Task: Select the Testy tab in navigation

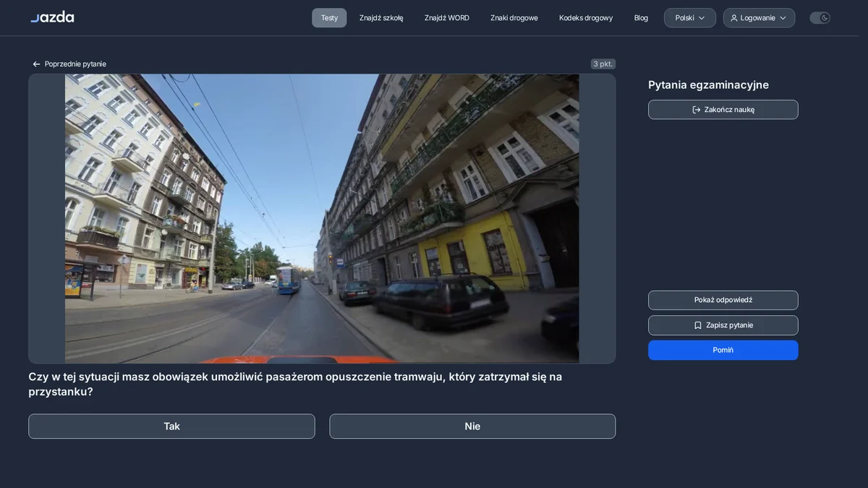Action: [x=329, y=18]
